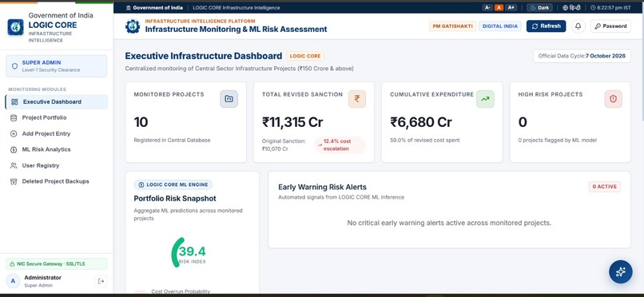Screen dimensions: 644x297
Task: Click the 'Early Warning Risk Alerts' heading
Action: point(322,187)
